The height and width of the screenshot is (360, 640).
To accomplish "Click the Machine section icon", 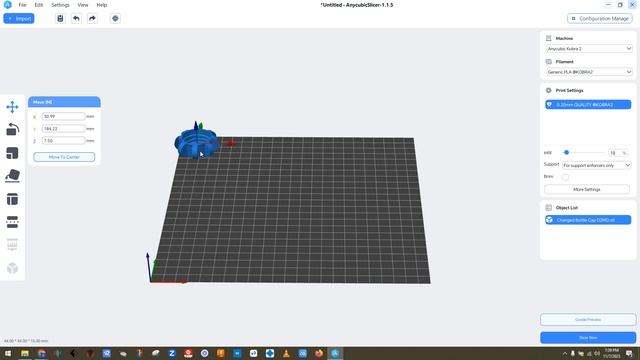I will click(549, 38).
